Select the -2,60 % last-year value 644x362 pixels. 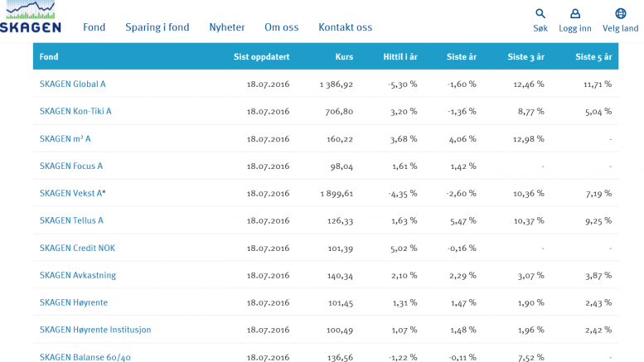point(462,193)
